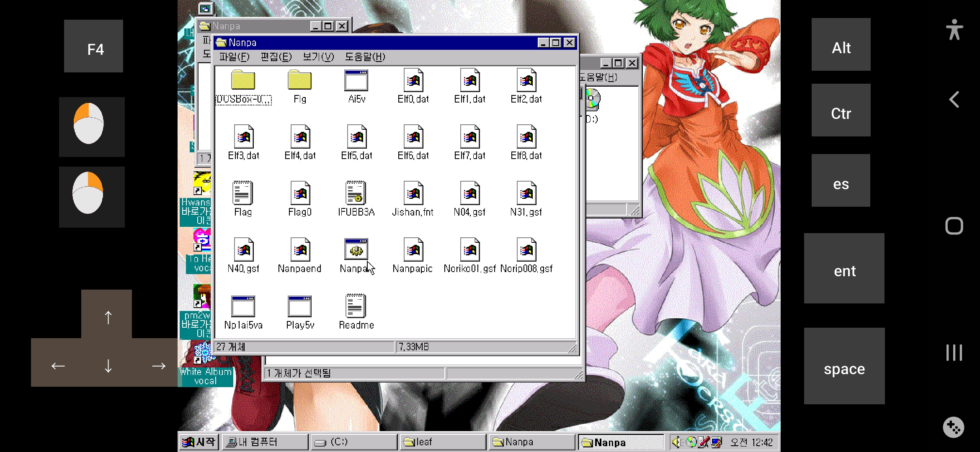This screenshot has height=452, width=980.
Task: Click the volume speaker tray icon
Action: click(677, 442)
